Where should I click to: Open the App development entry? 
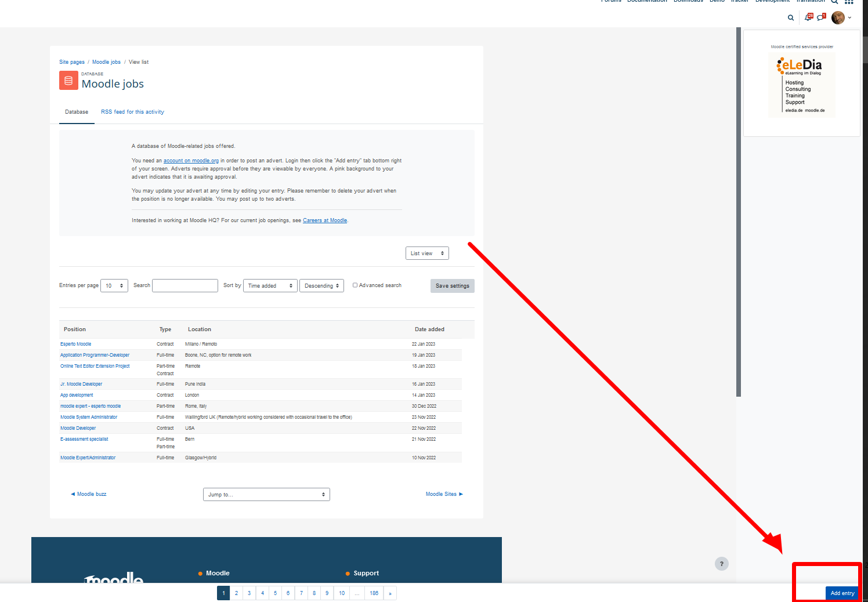(77, 395)
